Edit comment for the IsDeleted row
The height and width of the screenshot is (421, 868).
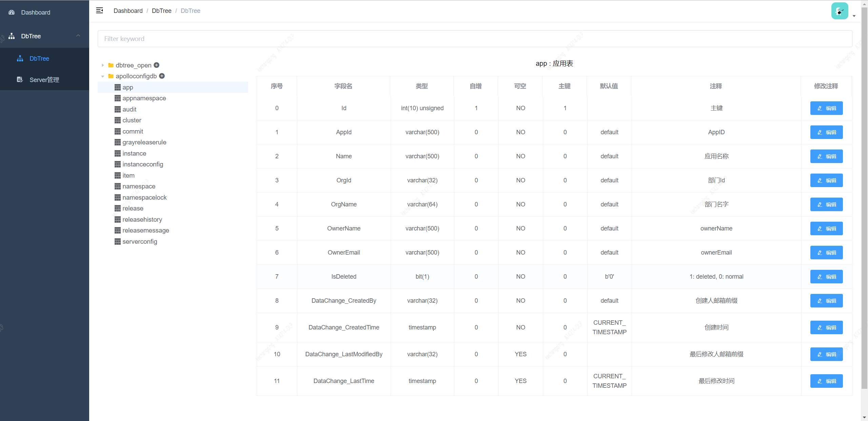click(826, 277)
